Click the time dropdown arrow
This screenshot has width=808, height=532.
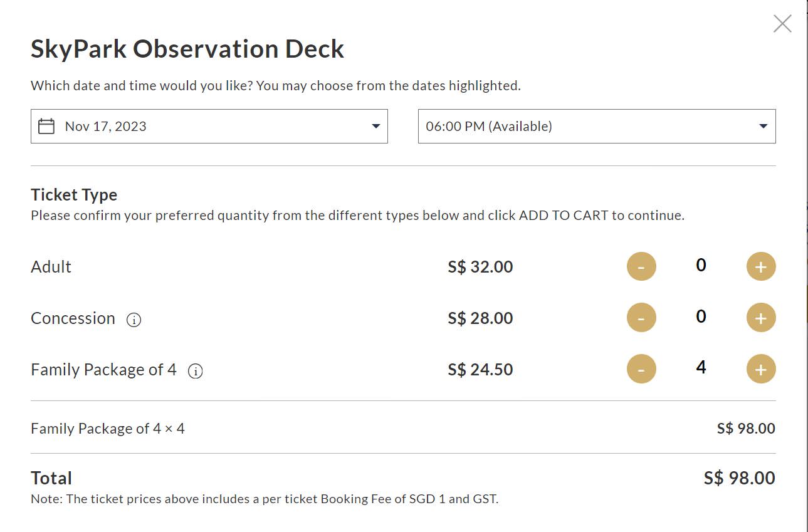763,127
